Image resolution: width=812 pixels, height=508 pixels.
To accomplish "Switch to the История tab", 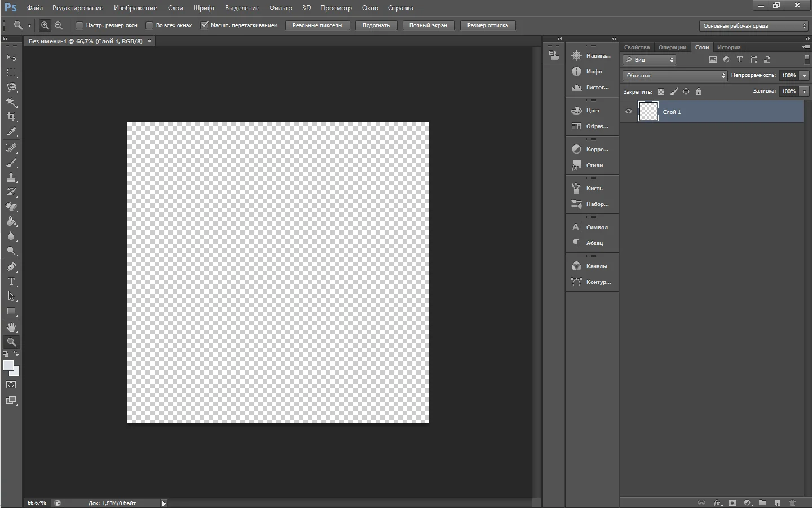I will tap(729, 47).
